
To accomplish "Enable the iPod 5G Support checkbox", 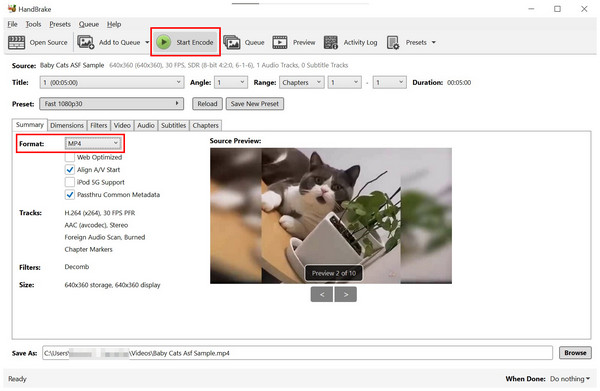I will 70,182.
